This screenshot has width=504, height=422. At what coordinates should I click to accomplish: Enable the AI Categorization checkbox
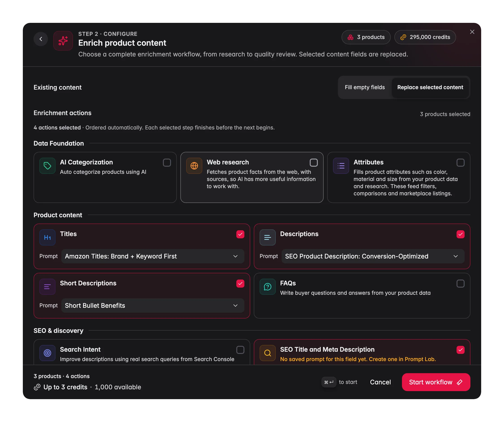coord(167,163)
